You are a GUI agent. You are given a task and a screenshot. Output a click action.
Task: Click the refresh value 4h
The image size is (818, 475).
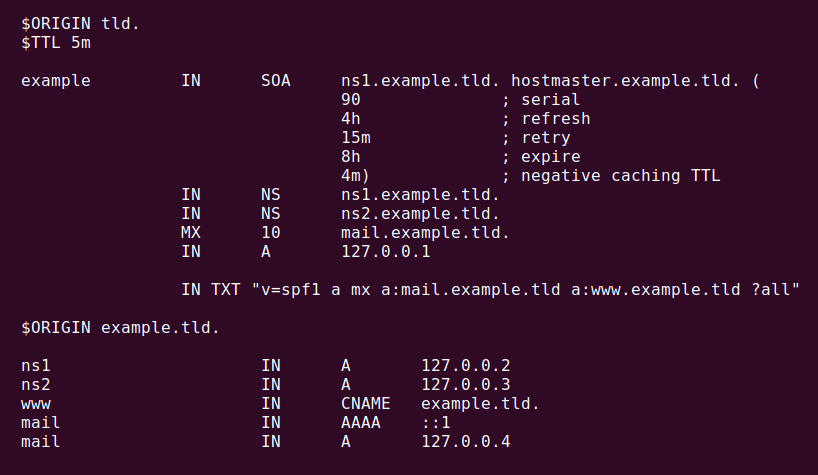pyautogui.click(x=351, y=118)
